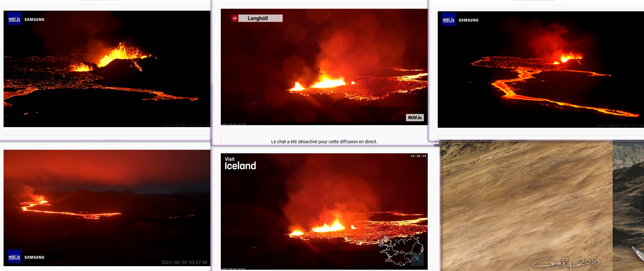Image resolution: width=644 pixels, height=271 pixels.
Task: Click the 2022-08-07 03:57:46 timestamp on the red-sky video
Action: (184, 263)
